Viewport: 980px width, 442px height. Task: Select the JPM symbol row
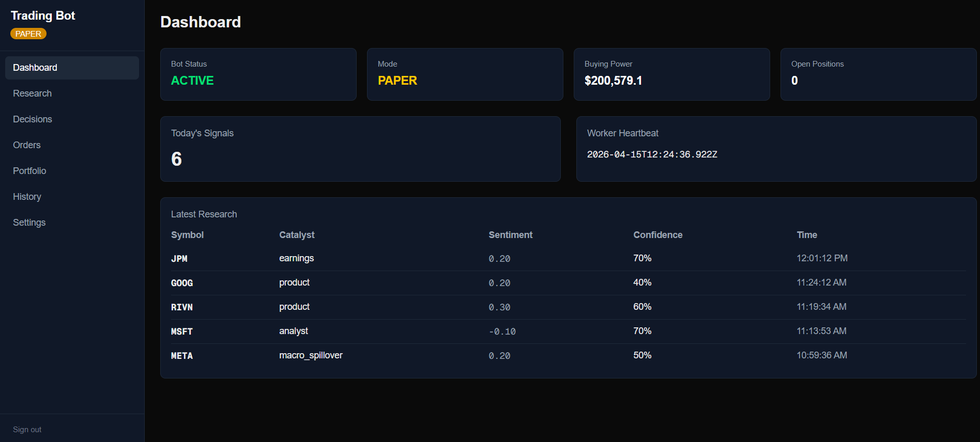[x=568, y=259]
